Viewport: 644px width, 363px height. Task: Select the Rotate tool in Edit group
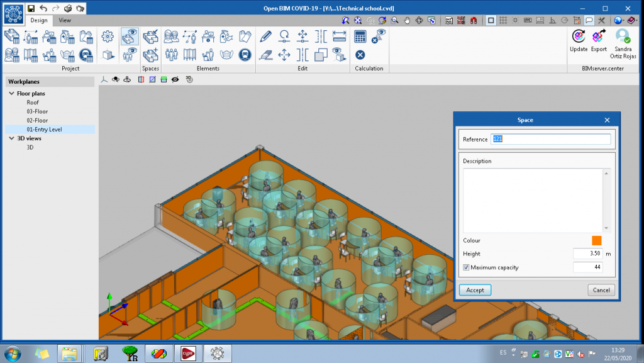tap(284, 36)
